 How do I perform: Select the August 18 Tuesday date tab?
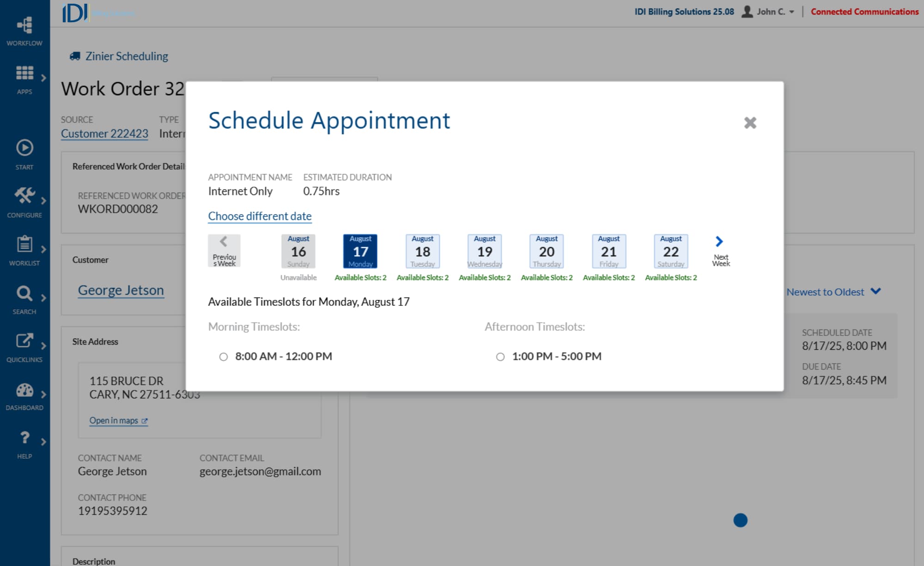tap(422, 251)
